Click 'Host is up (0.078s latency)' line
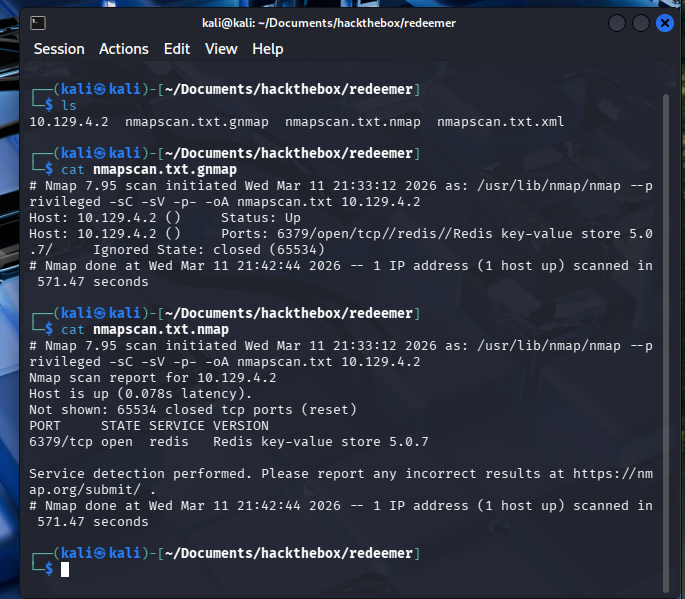 (140, 394)
